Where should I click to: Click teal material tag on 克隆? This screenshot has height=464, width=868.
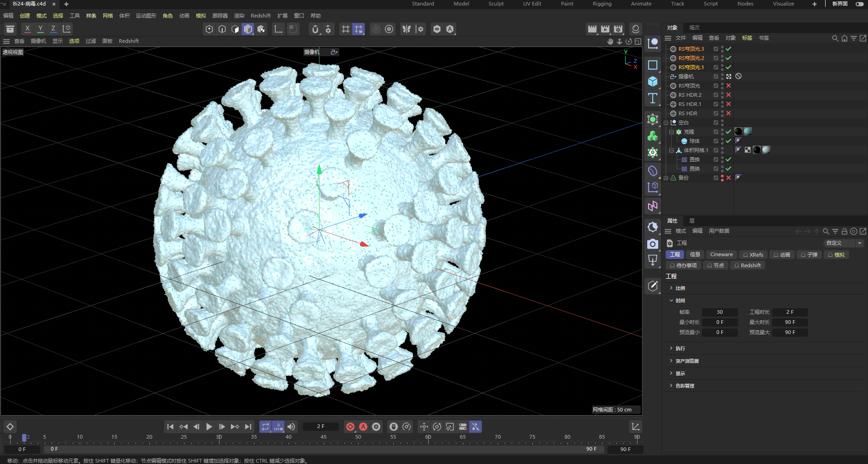(748, 131)
